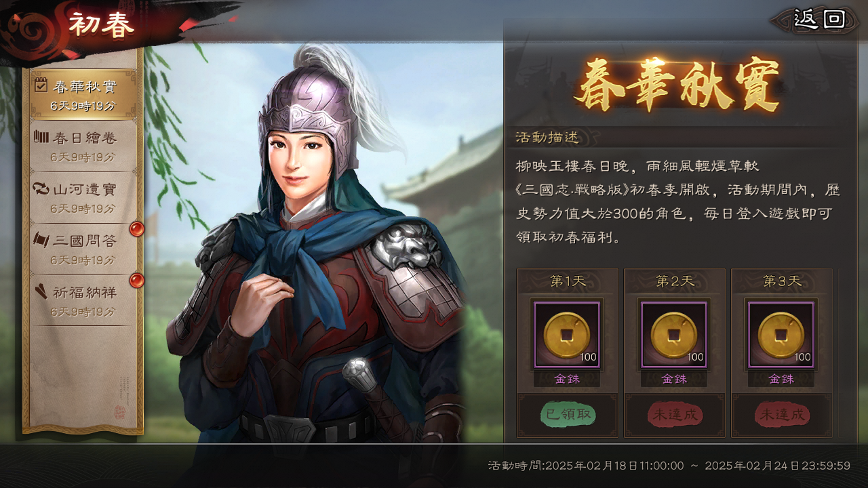This screenshot has height=488, width=868.
Task: Click the green 已領取 button for day 1
Action: (x=568, y=415)
